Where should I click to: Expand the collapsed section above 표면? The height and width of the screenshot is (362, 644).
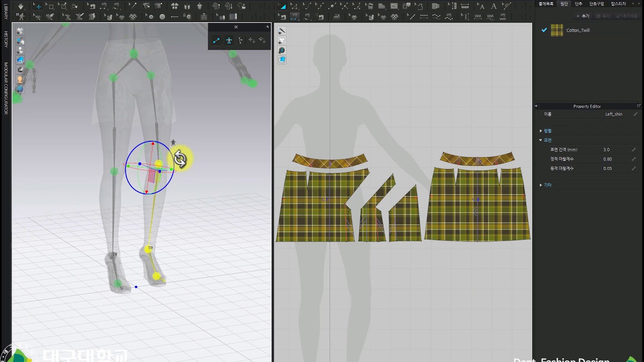541,131
